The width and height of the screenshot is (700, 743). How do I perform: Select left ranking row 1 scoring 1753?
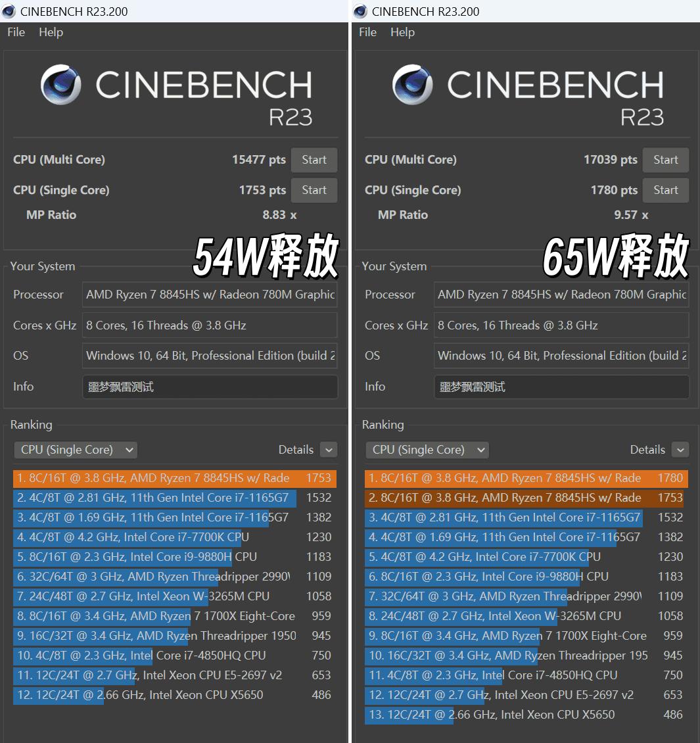tap(175, 478)
